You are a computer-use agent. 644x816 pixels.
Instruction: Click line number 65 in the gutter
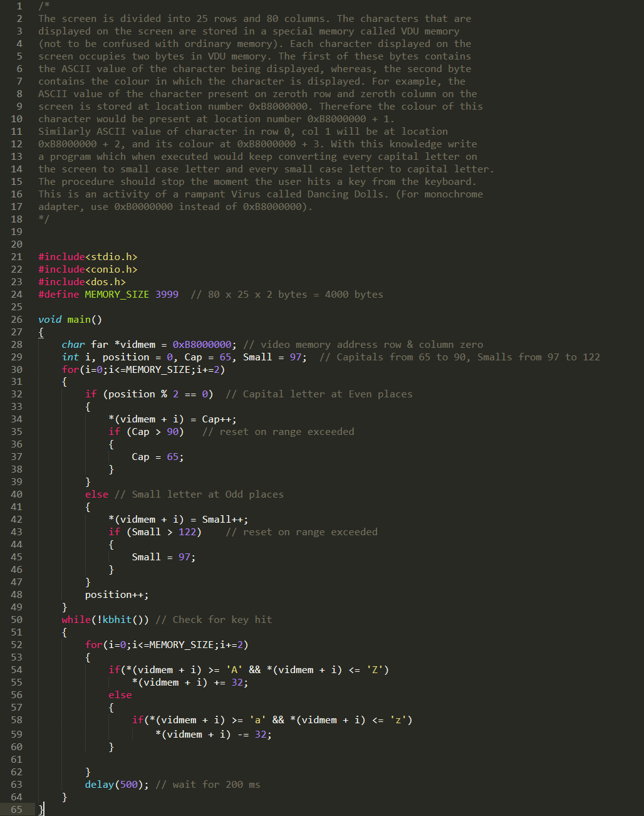click(16, 809)
